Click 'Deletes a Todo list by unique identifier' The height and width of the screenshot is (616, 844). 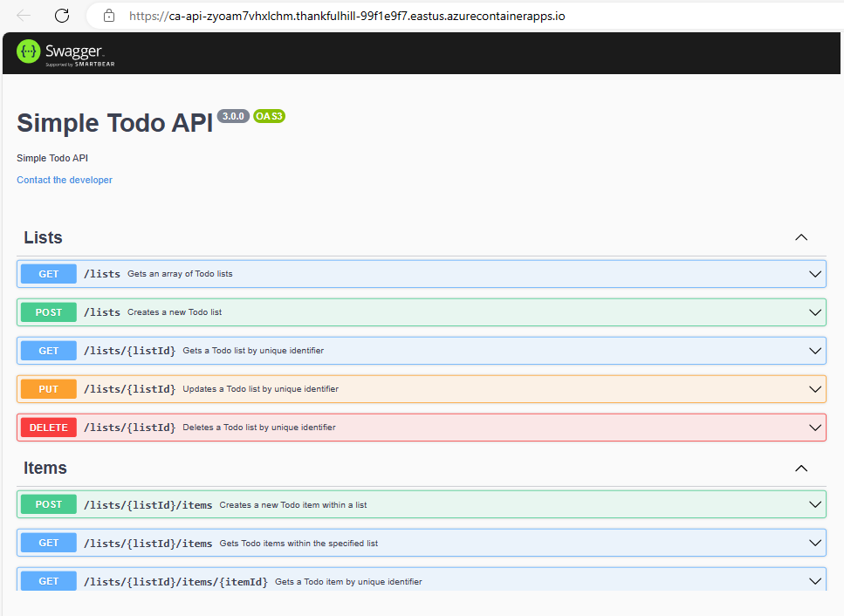coord(259,428)
